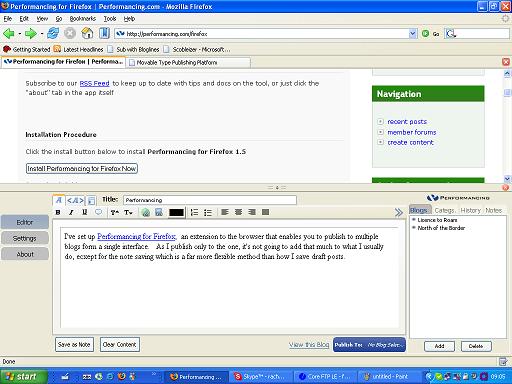Open the black text color swatch
The image size is (512, 384).
(x=176, y=212)
